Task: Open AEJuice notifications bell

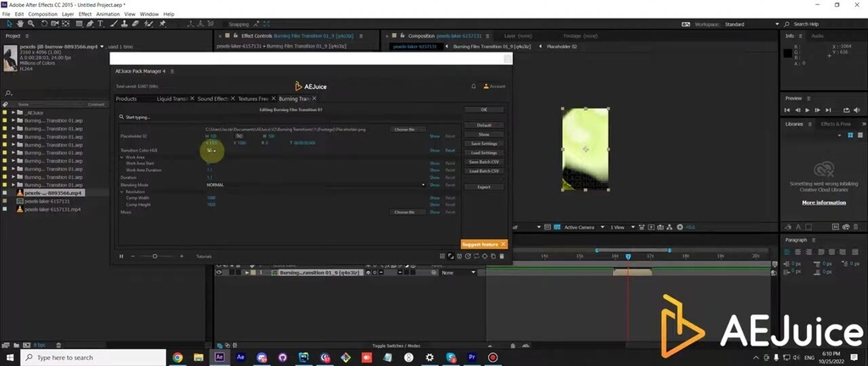Action: tap(473, 86)
